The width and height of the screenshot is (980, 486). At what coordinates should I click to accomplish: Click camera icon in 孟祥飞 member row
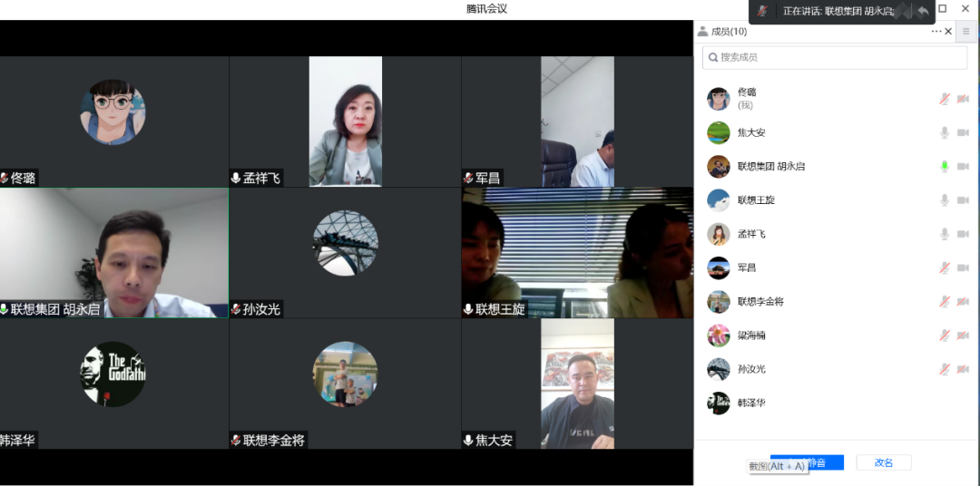point(963,234)
